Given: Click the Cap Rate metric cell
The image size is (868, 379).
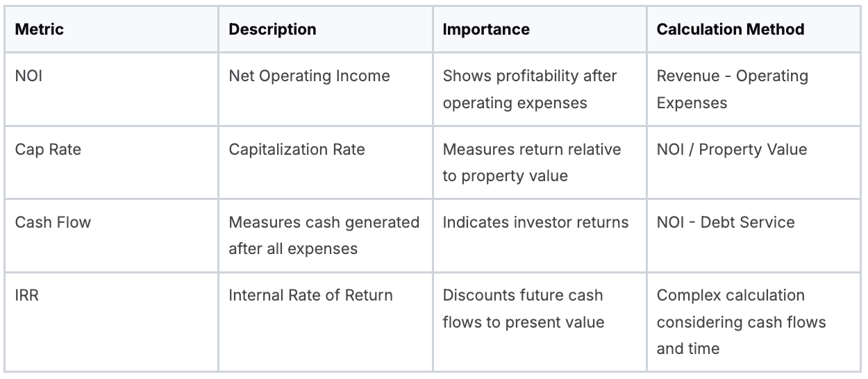Looking at the screenshot, I should click(48, 149).
